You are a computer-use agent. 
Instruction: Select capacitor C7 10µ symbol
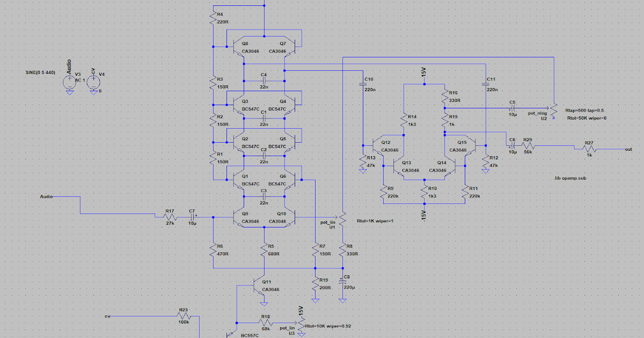click(192, 217)
